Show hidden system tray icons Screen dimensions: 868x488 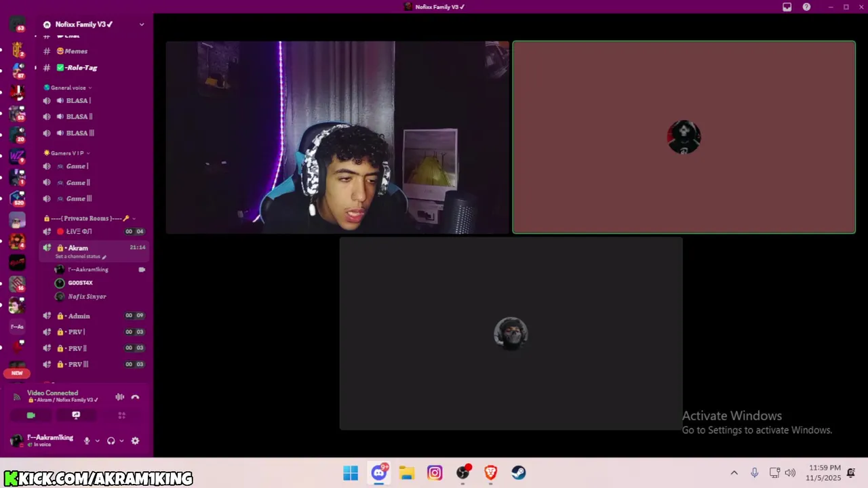tap(734, 473)
